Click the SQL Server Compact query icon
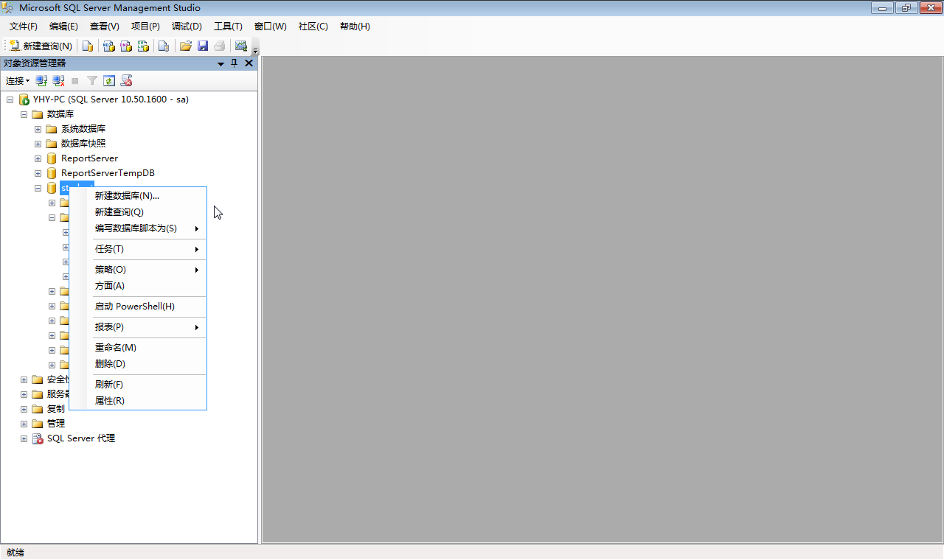The height and width of the screenshot is (560, 944). click(164, 46)
